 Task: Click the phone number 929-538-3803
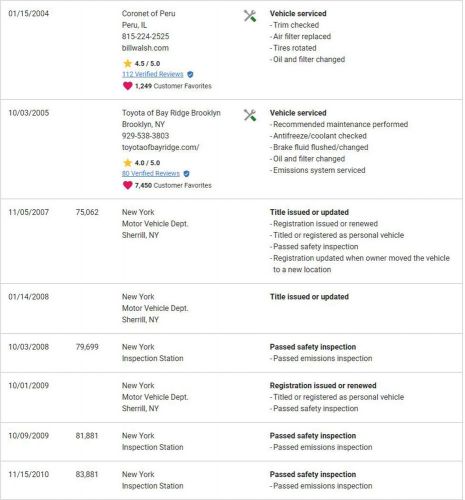[x=146, y=136]
